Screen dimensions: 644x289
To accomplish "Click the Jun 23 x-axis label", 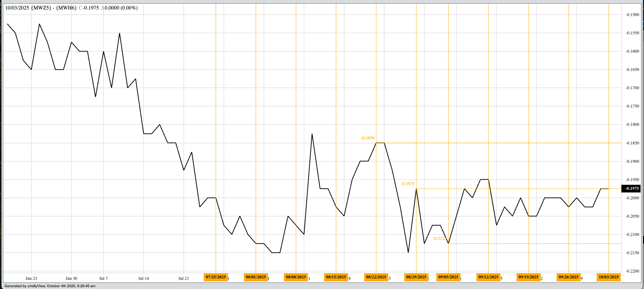I will 31,278.
